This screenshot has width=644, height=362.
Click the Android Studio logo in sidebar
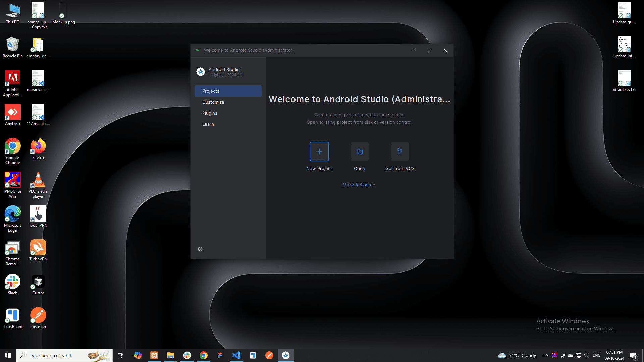(201, 72)
